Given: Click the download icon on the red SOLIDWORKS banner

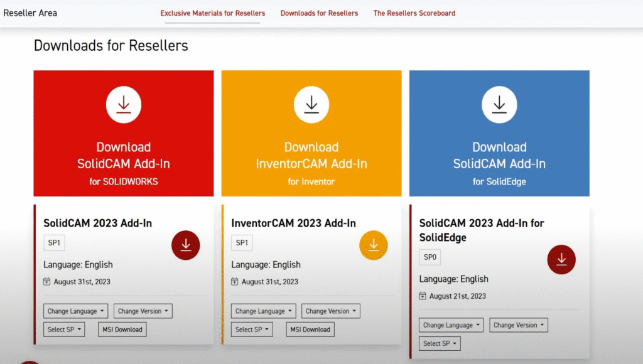Looking at the screenshot, I should point(124,105).
